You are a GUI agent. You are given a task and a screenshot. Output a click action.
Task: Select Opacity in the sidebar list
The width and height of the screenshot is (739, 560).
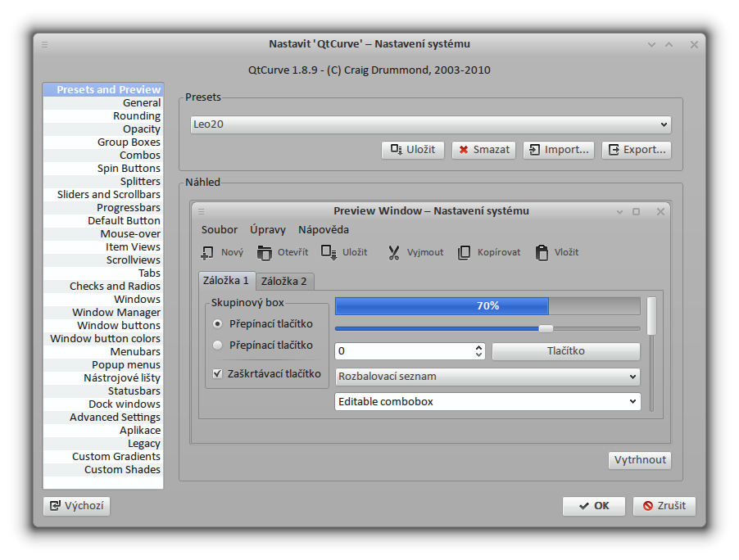coord(103,129)
